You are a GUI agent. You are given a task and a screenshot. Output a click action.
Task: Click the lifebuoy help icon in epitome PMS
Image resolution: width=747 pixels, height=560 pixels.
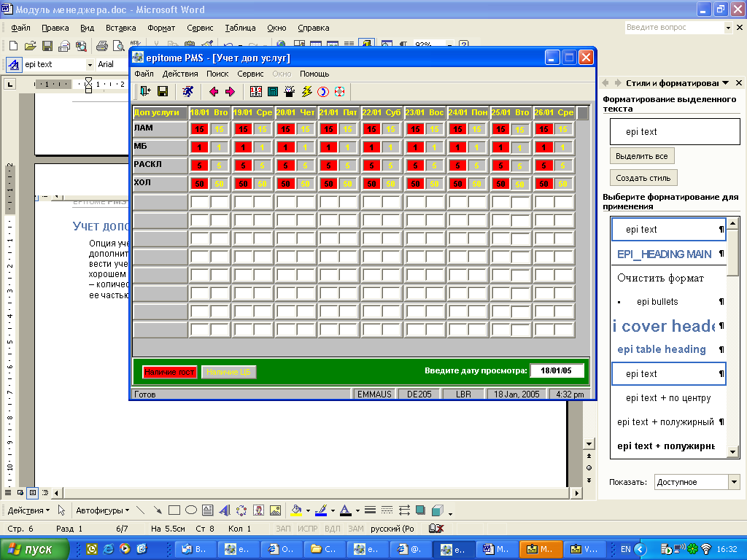[x=339, y=91]
